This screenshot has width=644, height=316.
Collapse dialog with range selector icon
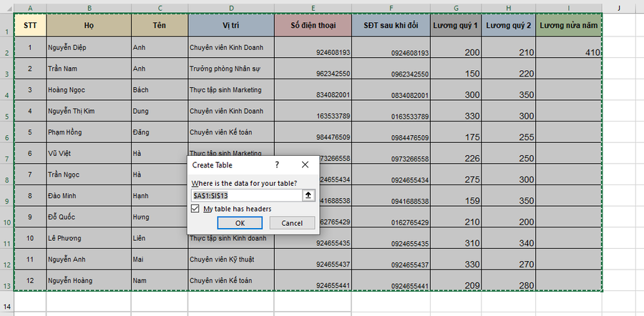[x=308, y=195]
